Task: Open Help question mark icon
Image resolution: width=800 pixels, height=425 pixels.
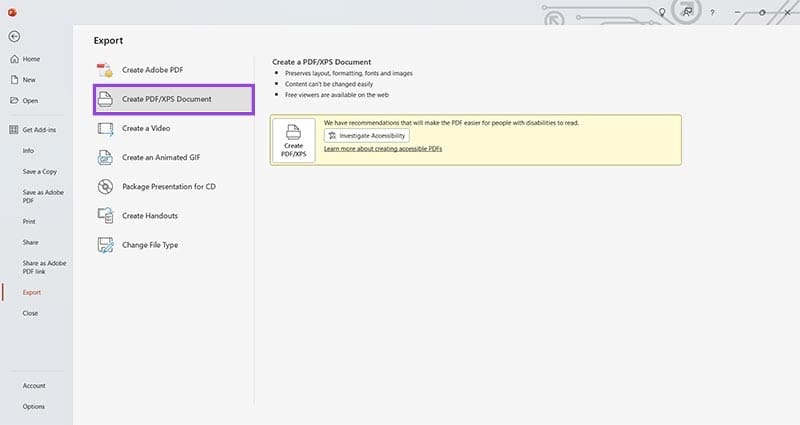Action: (712, 13)
